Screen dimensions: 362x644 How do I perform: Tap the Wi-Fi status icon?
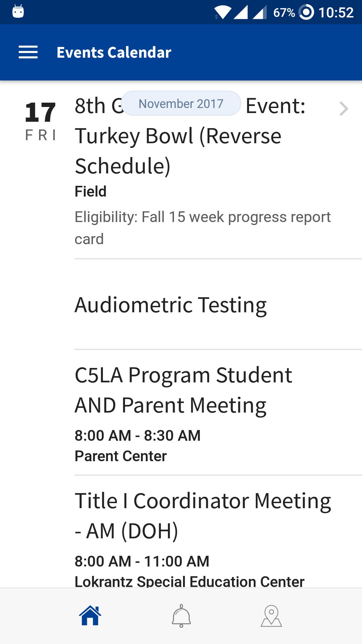[x=223, y=13]
